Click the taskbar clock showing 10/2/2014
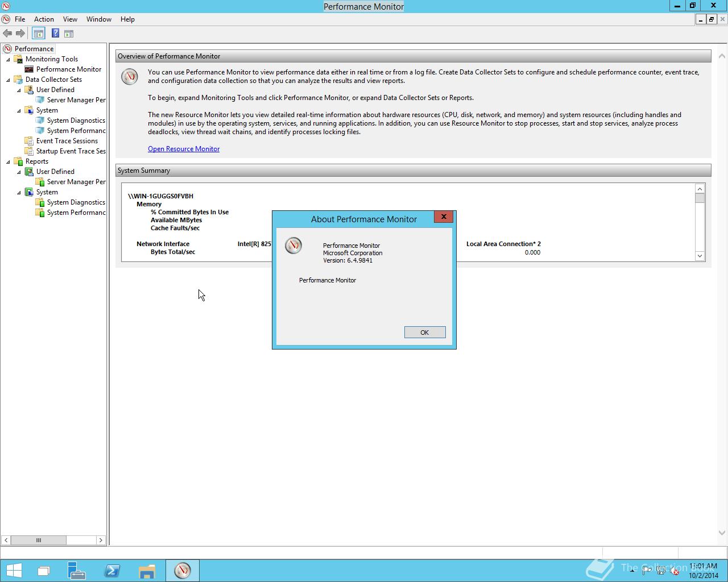This screenshot has width=728, height=582. 704,571
